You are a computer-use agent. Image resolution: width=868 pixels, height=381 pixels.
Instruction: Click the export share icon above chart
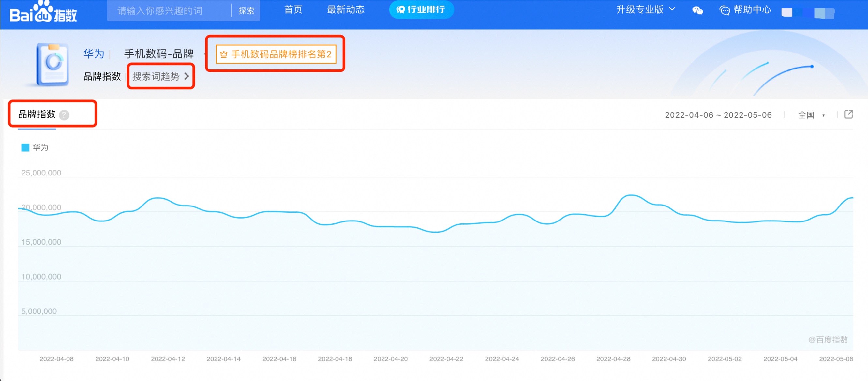[x=848, y=114]
